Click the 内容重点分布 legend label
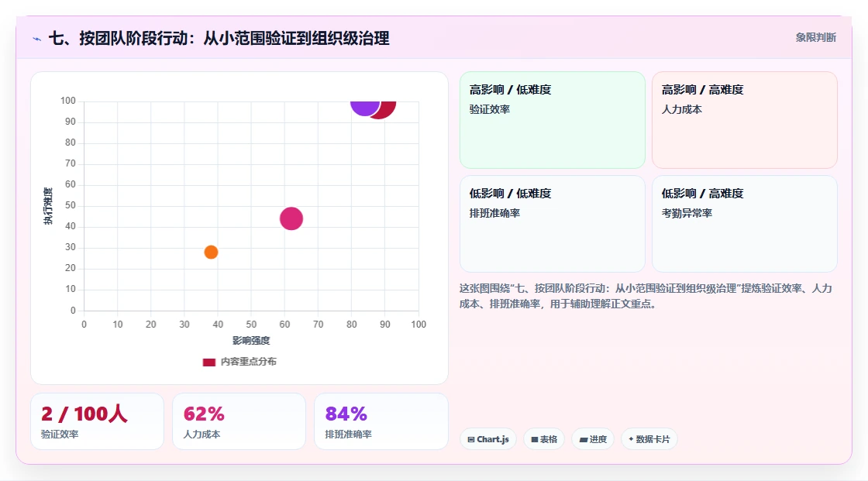868x481 pixels. 248,362
